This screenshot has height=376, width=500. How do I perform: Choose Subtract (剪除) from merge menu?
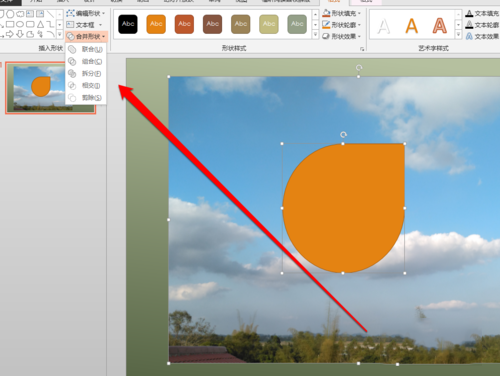[86, 98]
